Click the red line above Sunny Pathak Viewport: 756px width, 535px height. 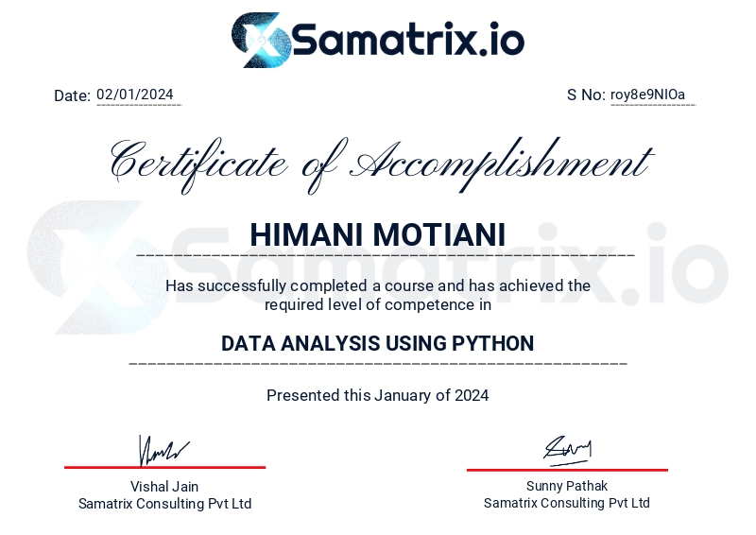567,469
